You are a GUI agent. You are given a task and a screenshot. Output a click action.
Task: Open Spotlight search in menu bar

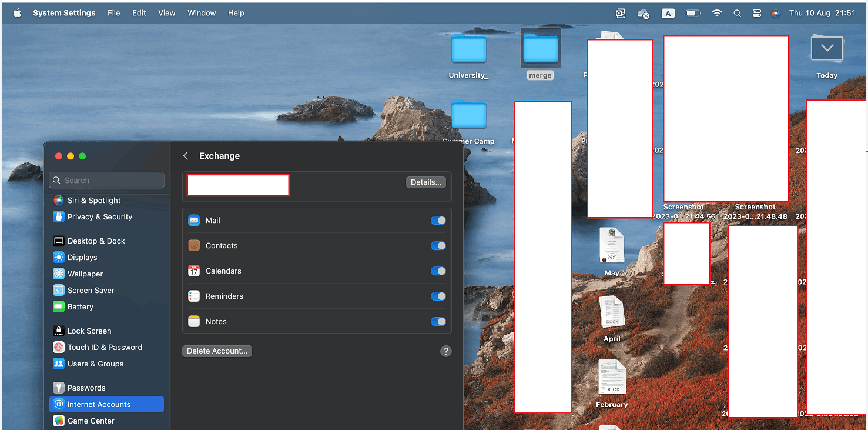(x=737, y=13)
